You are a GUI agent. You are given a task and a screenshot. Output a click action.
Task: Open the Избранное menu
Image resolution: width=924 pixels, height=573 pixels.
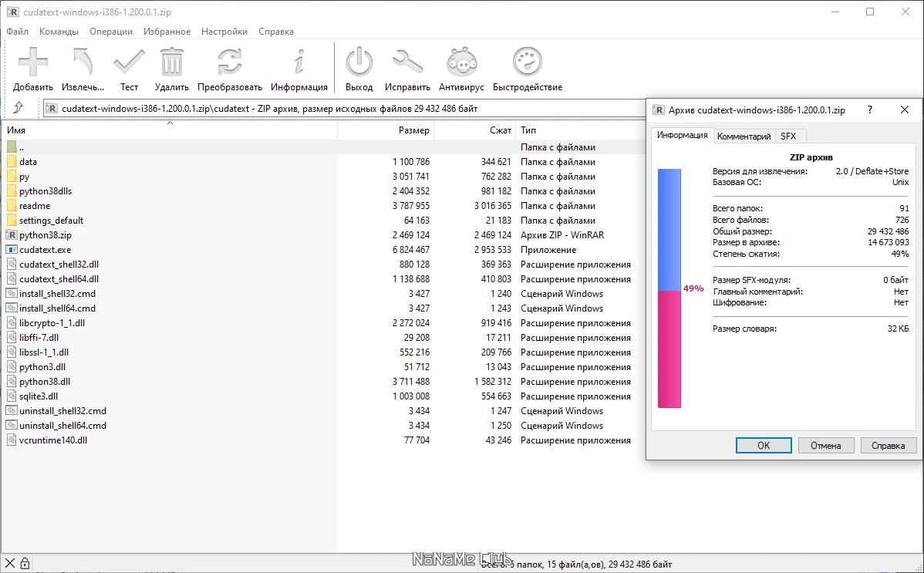pos(167,32)
